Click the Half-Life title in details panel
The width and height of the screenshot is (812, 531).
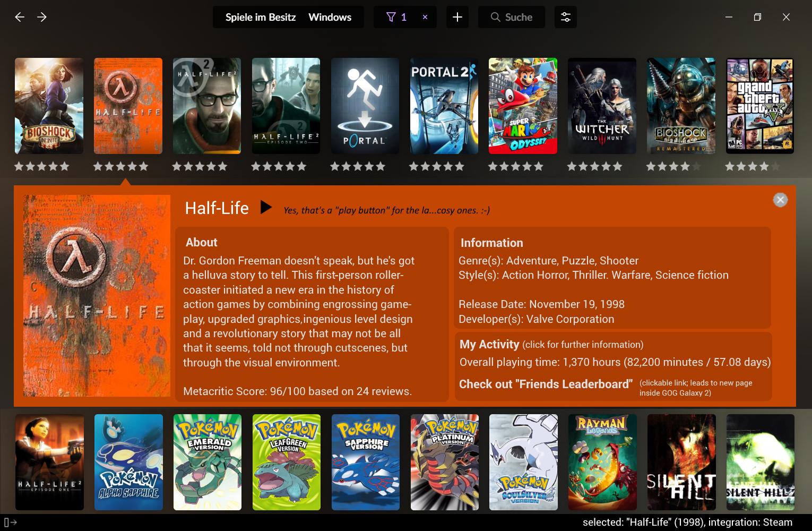217,208
